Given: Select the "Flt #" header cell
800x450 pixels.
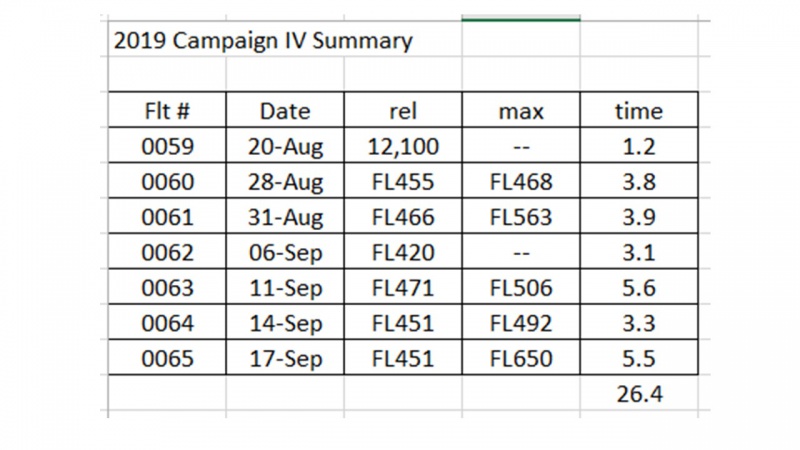Looking at the screenshot, I should [x=169, y=111].
